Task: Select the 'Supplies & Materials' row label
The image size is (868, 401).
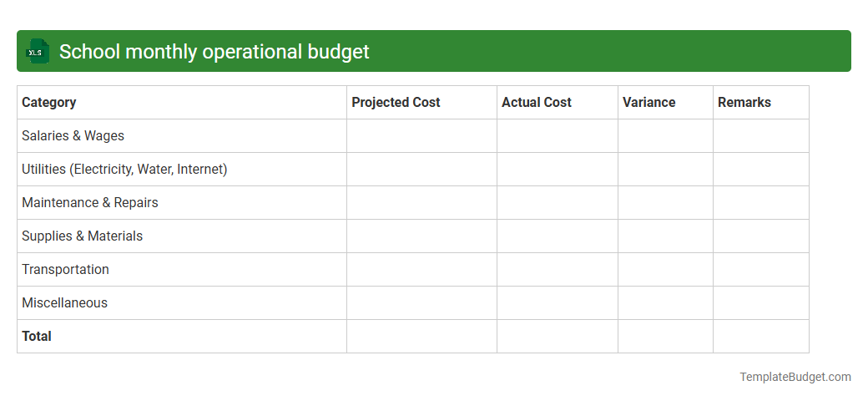Action: (82, 236)
